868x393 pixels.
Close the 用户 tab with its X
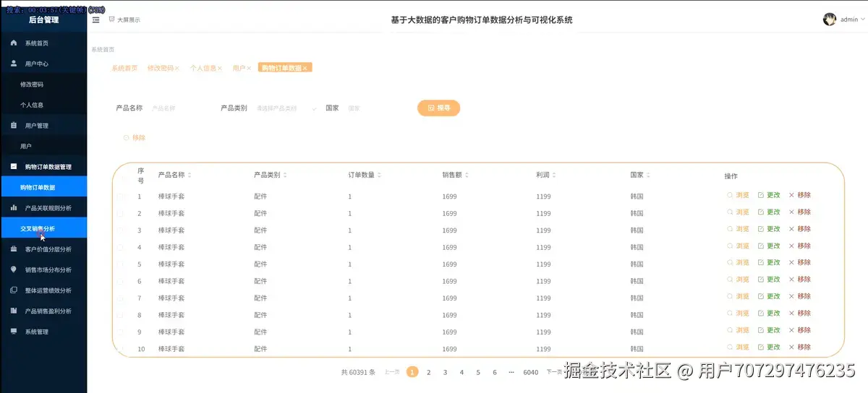[249, 68]
